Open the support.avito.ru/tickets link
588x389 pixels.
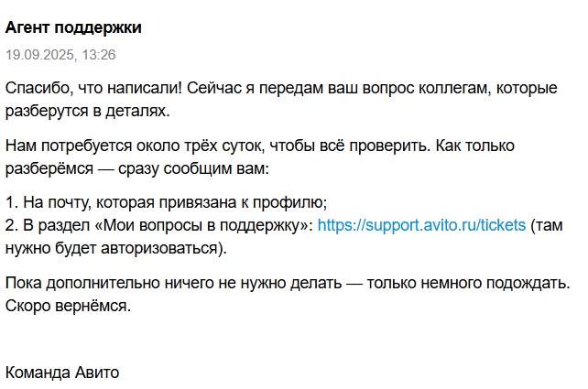[421, 225]
